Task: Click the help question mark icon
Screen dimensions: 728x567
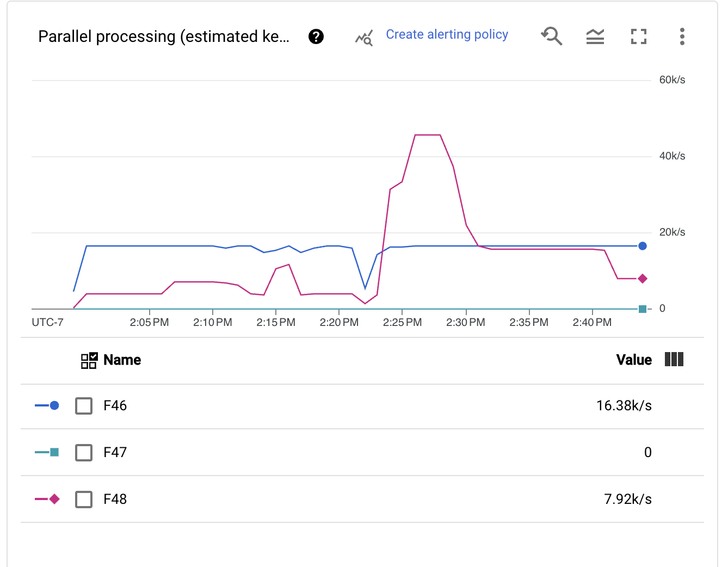Action: point(316,36)
